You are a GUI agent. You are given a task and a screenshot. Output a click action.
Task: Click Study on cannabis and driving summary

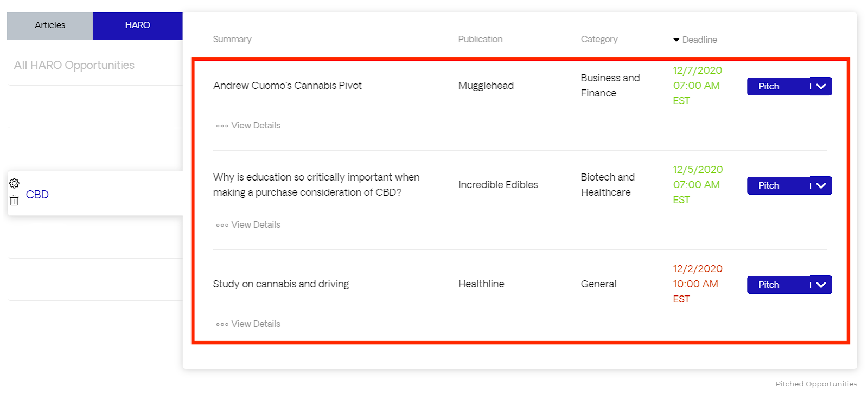pos(281,284)
